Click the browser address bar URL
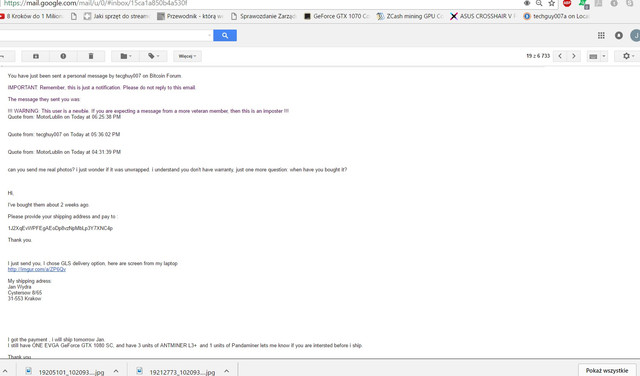The width and height of the screenshot is (640, 376). pyautogui.click(x=95, y=3)
